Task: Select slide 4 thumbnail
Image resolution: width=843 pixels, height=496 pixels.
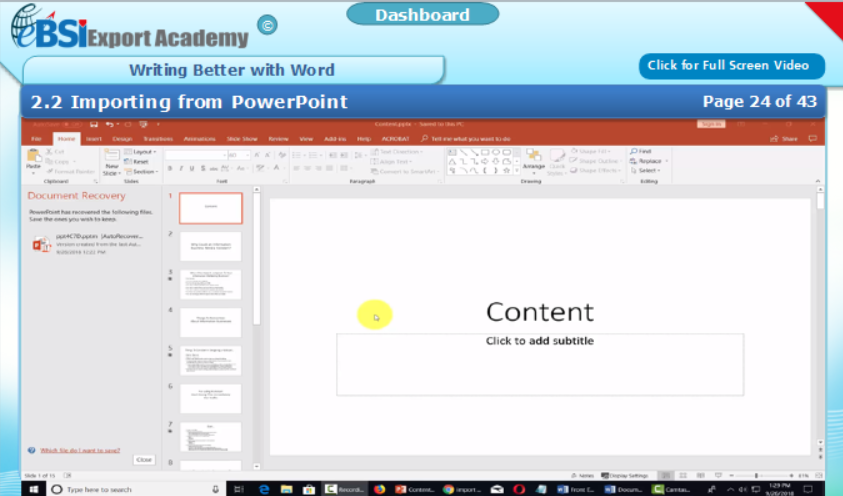Action: coord(211,322)
